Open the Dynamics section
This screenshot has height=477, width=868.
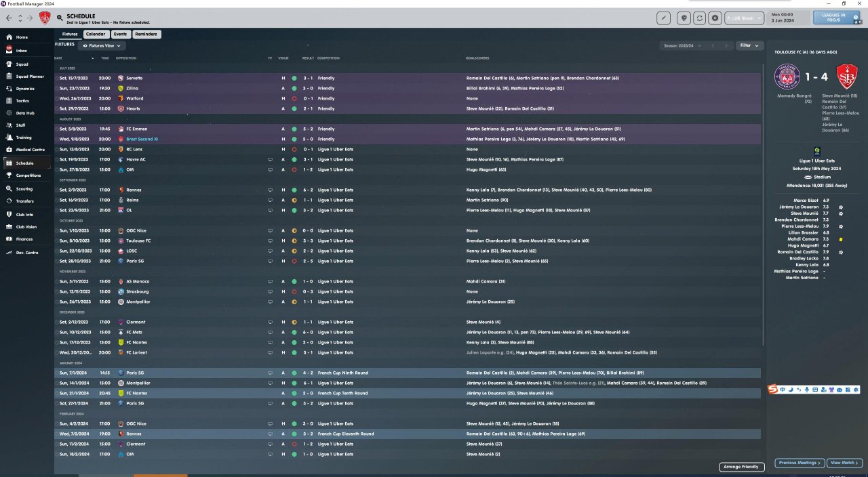(x=25, y=88)
